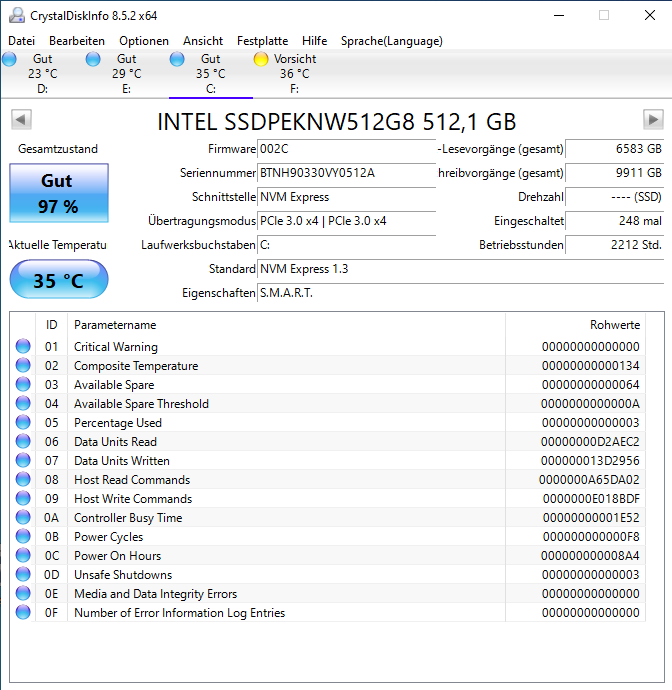Select drive E: blue status orb
The width and height of the screenshot is (672, 690).
pyautogui.click(x=93, y=59)
